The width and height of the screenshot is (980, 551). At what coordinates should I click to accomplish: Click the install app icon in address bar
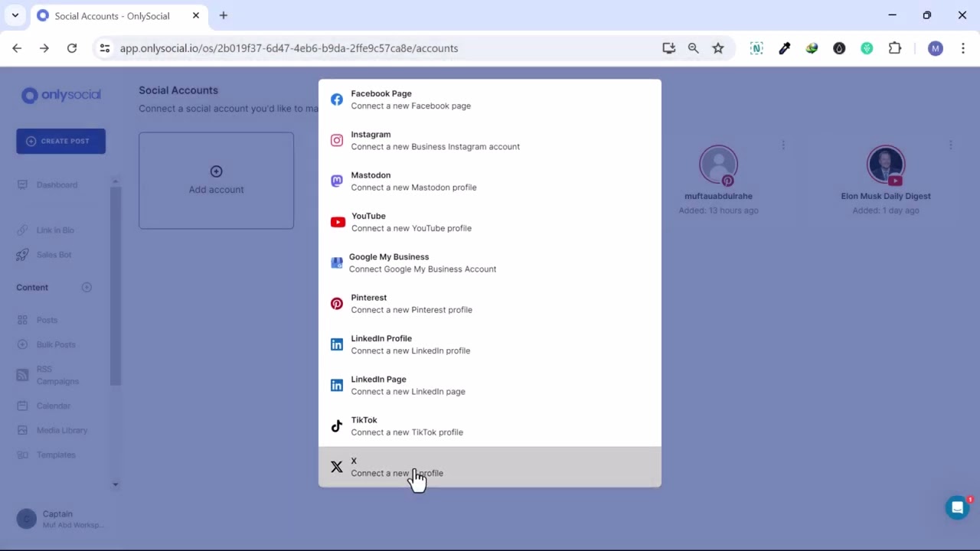[x=669, y=48]
